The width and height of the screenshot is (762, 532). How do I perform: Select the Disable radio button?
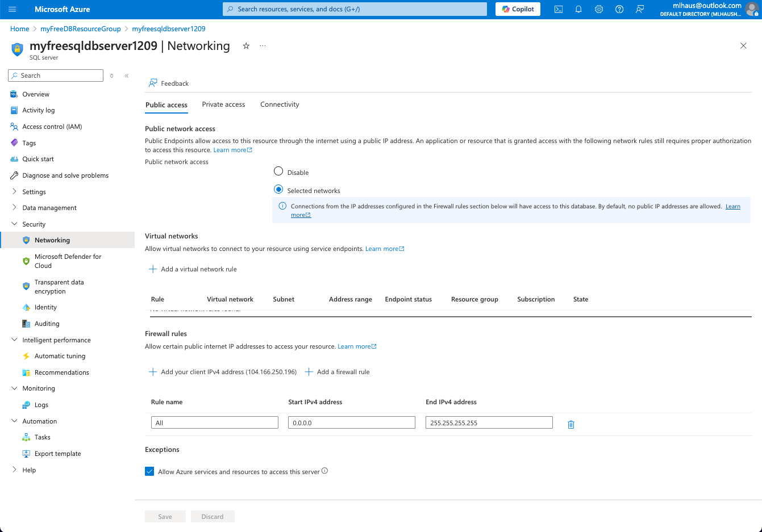click(x=278, y=171)
